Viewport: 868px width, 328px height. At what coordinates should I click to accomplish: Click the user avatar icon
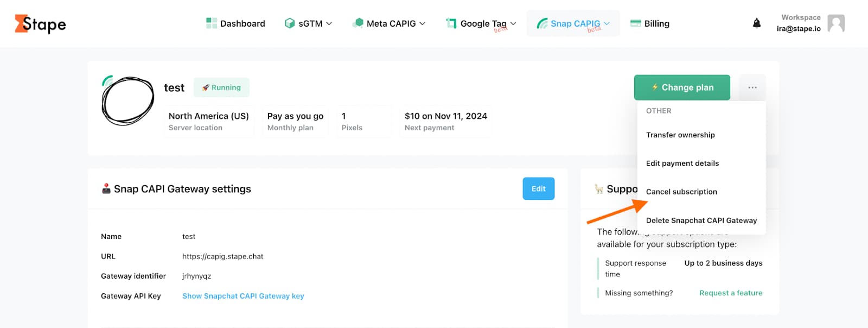pyautogui.click(x=836, y=23)
